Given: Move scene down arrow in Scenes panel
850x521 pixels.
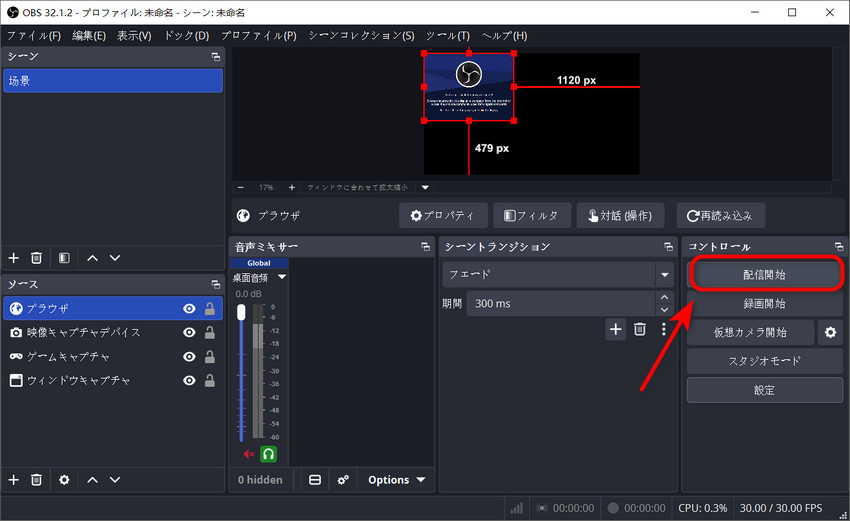Looking at the screenshot, I should [115, 258].
